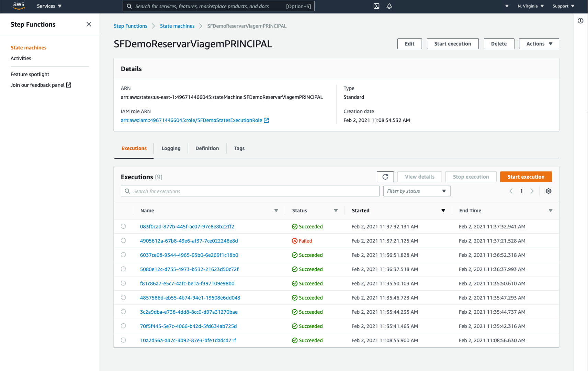Sort executions by End Time arrow
This screenshot has height=371, width=588.
[551, 211]
